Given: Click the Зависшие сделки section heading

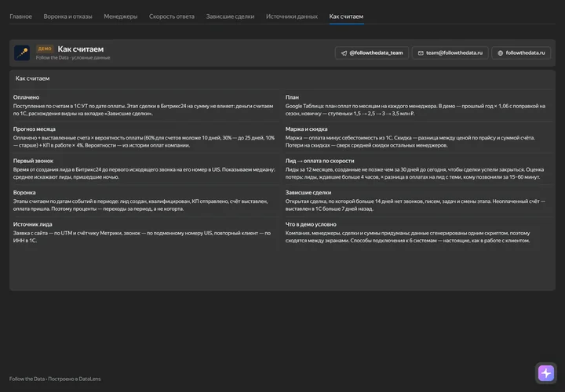Looking at the screenshot, I should click(308, 193).
